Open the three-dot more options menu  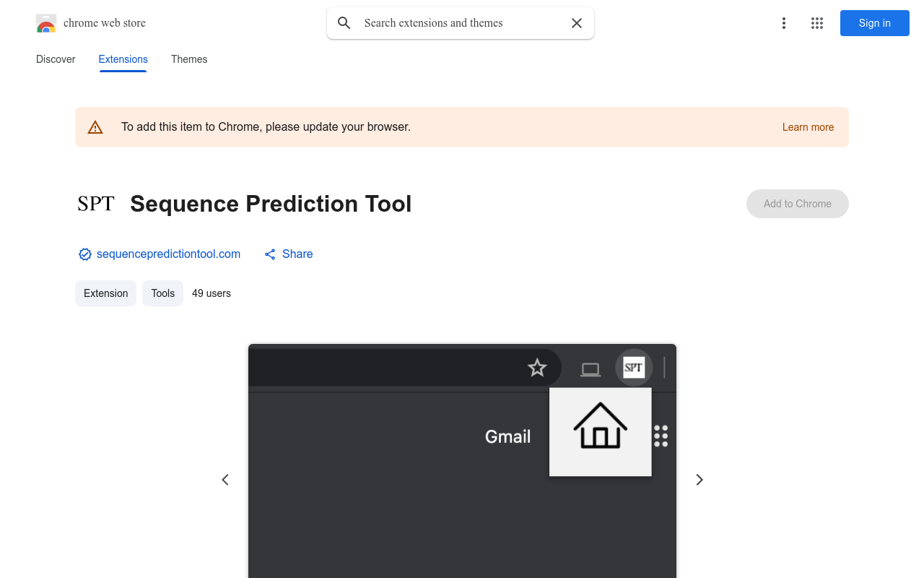783,23
